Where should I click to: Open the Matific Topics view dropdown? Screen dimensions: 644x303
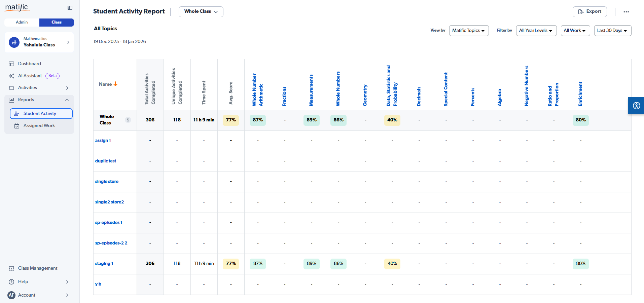[468, 31]
